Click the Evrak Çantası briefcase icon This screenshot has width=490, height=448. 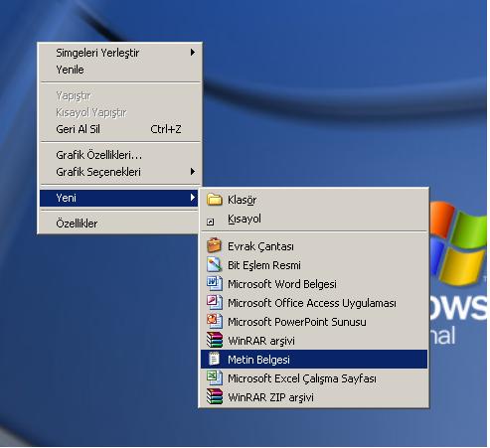(x=214, y=245)
